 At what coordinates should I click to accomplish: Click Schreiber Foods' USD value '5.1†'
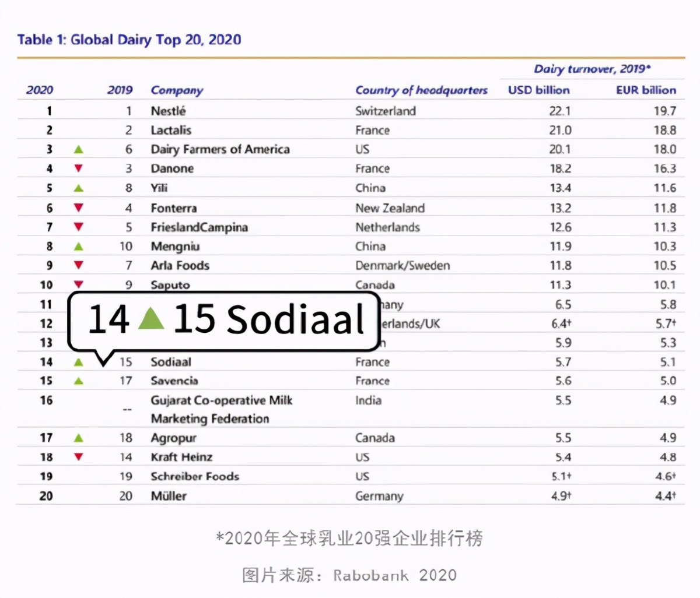coord(561,476)
